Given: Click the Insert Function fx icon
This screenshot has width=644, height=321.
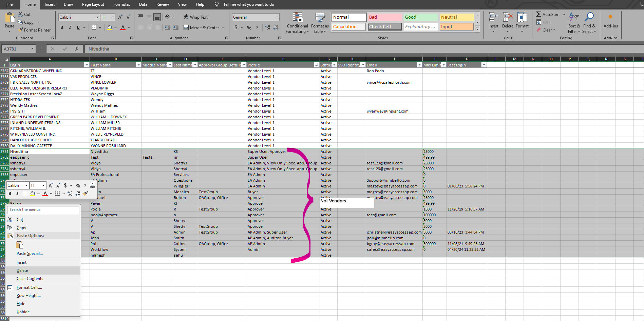Looking at the screenshot, I should click(77, 49).
